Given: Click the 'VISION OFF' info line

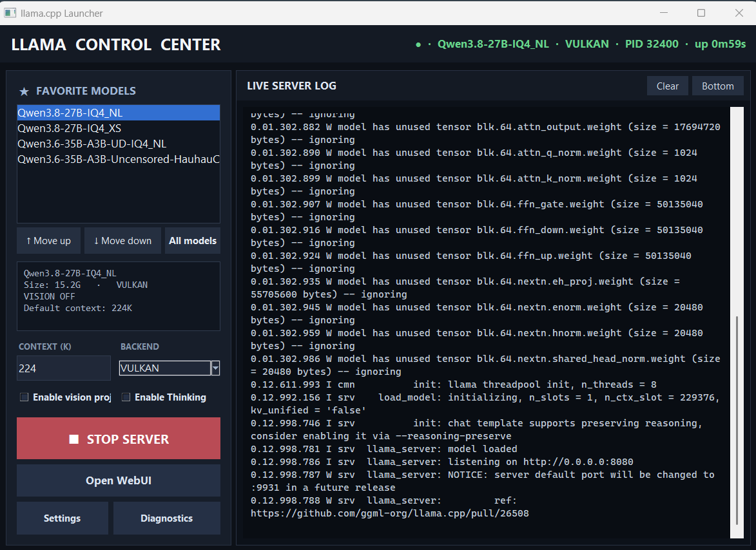Looking at the screenshot, I should click(x=49, y=296).
